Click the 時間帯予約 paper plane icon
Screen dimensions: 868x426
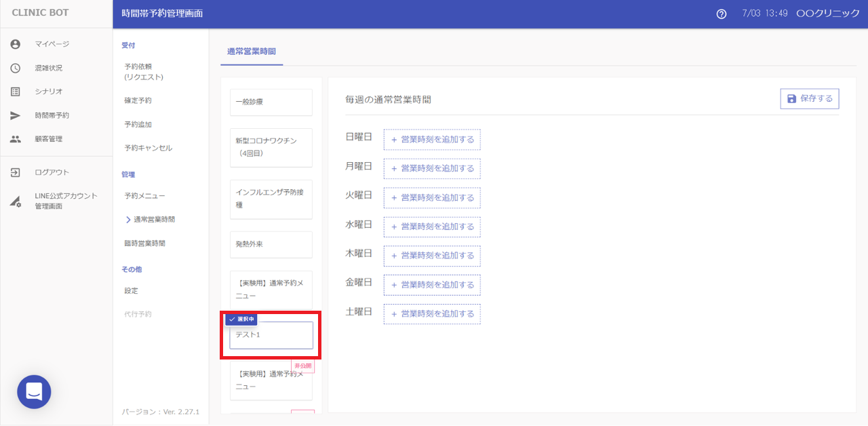(16, 115)
